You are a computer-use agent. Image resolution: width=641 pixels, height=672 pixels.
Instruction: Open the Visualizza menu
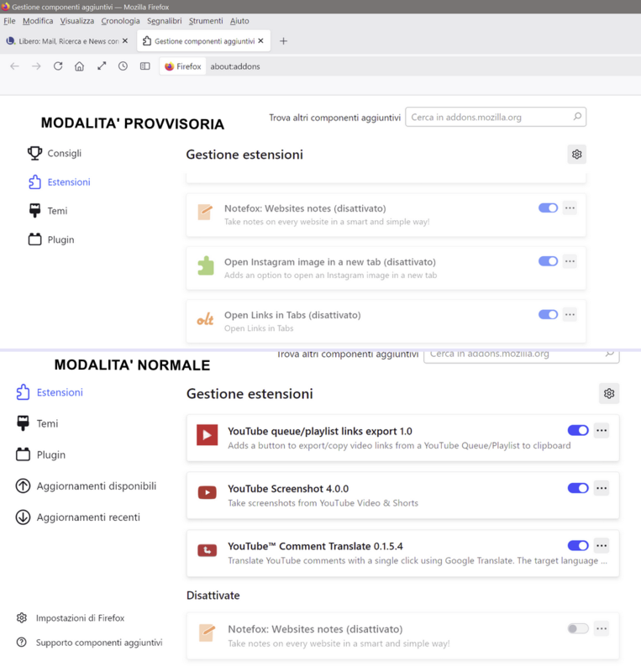coord(76,20)
